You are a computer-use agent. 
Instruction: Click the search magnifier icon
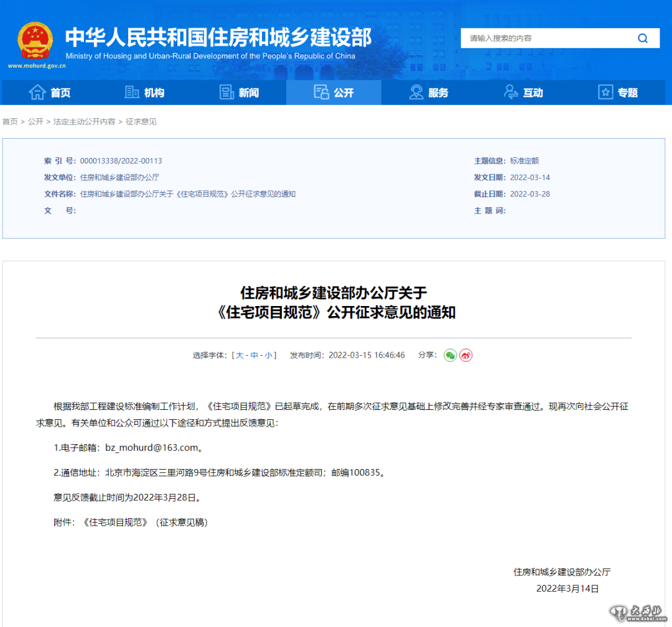[x=643, y=39]
